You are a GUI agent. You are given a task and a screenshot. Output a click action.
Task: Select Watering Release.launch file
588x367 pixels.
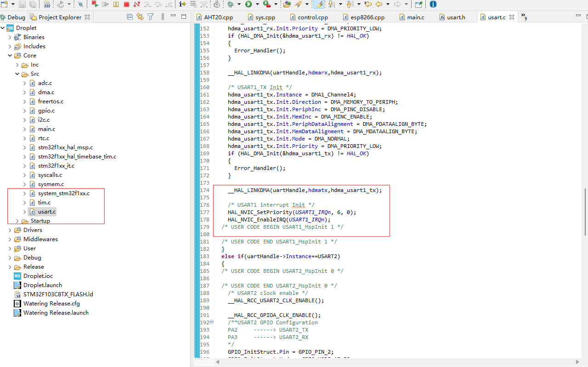click(x=56, y=313)
